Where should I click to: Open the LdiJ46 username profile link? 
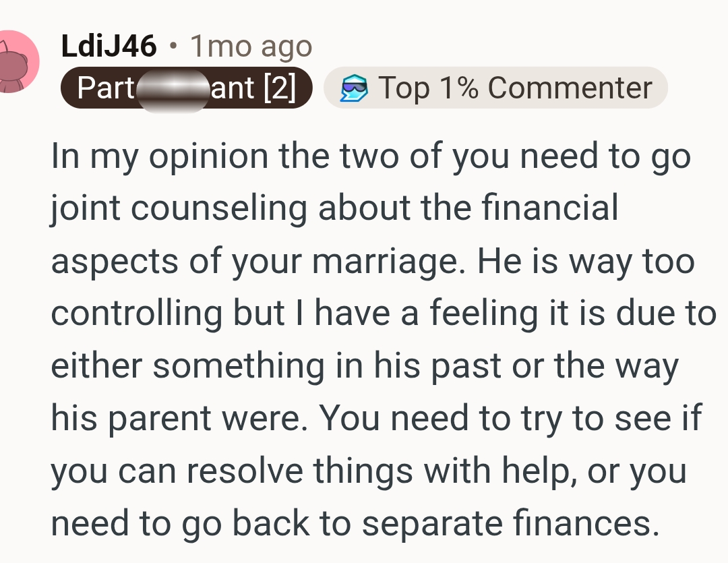point(109,47)
